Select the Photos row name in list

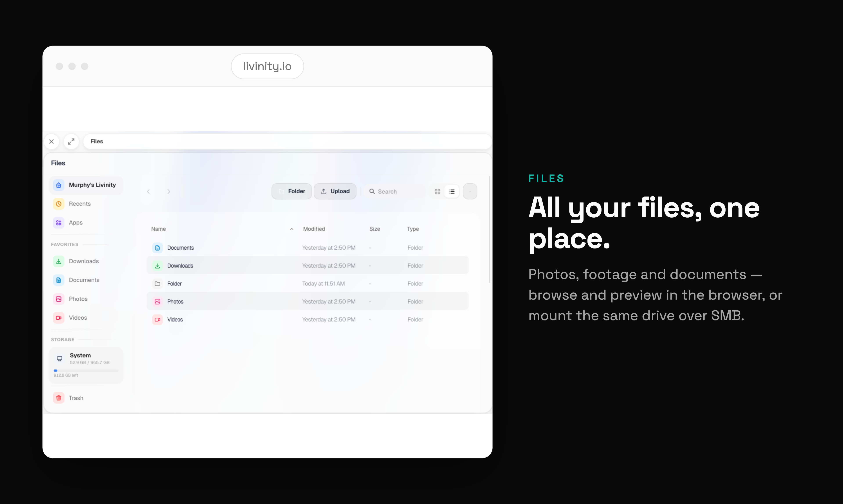pos(175,302)
